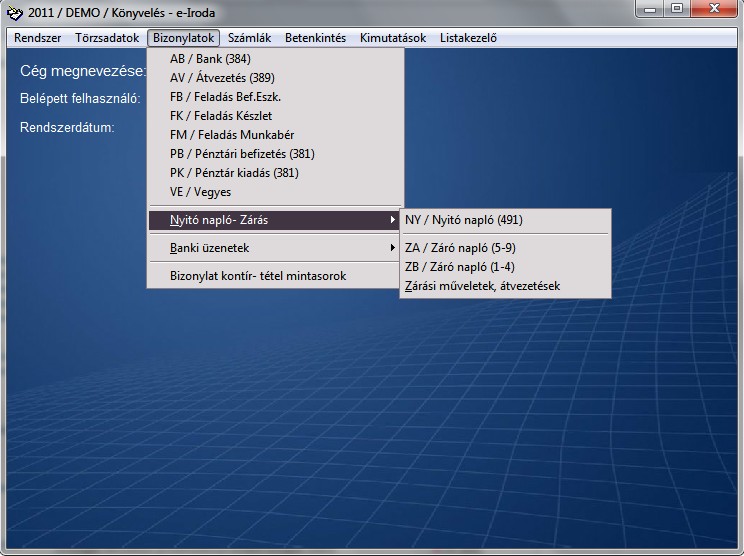Open the Számlák menu
The image size is (744, 556).
tap(249, 38)
